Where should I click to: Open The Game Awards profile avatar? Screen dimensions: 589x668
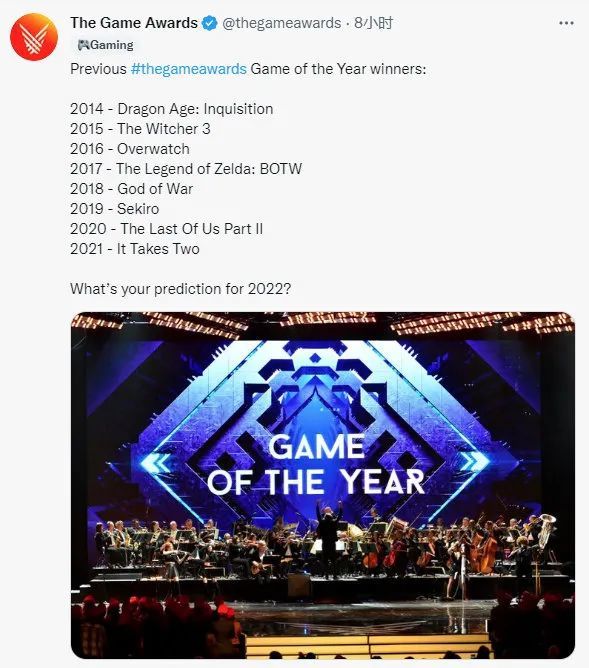34,37
